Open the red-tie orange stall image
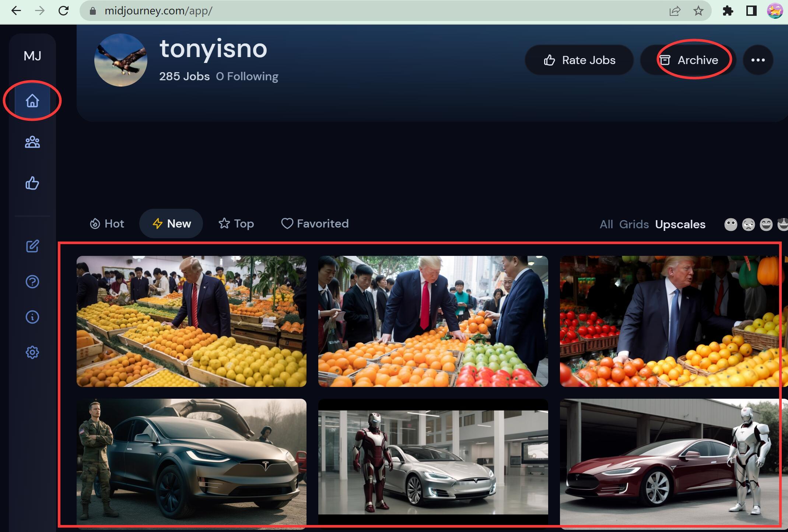This screenshot has height=532, width=788. (433, 321)
